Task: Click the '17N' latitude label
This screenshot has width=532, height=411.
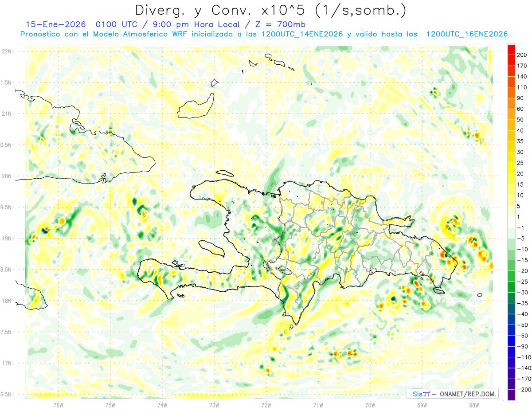Action: (x=7, y=363)
